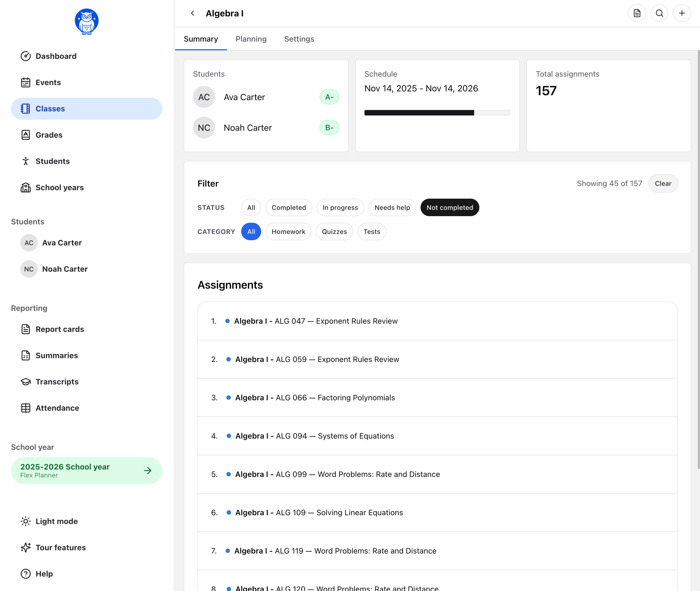Open Dashboard from the sidebar
This screenshot has width=700, height=591.
[87, 56]
